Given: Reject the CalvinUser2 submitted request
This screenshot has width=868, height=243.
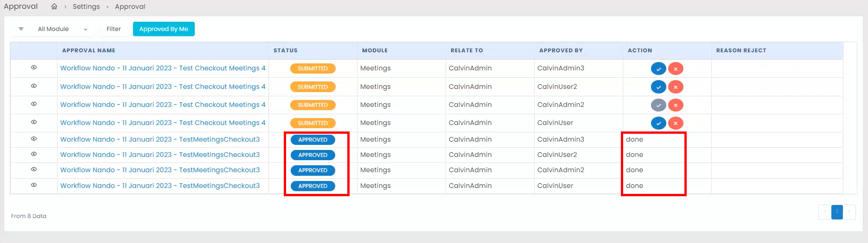Looking at the screenshot, I should (676, 87).
